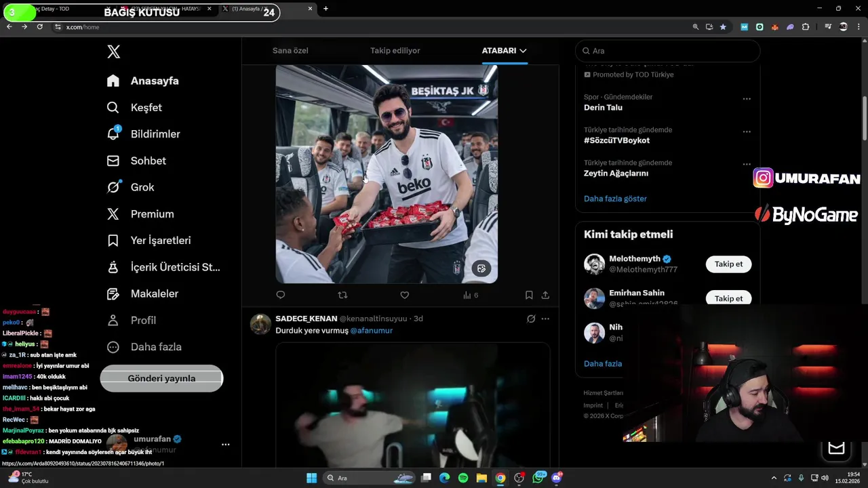Open Keşfet explore page
868x488 pixels.
pyautogui.click(x=134, y=107)
